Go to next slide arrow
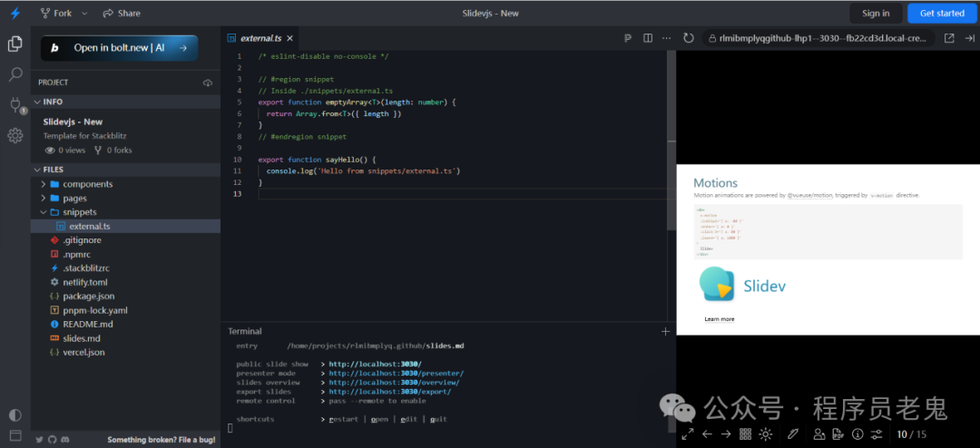 pyautogui.click(x=726, y=433)
